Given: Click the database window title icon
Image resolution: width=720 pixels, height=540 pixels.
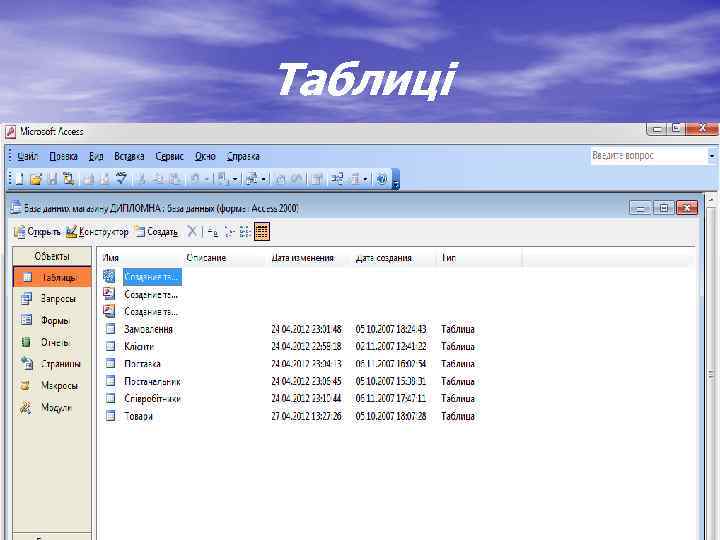Looking at the screenshot, I should pos(16,208).
